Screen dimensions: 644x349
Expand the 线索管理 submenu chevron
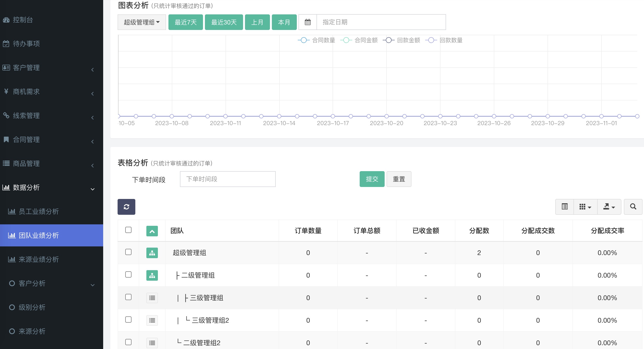(x=93, y=118)
